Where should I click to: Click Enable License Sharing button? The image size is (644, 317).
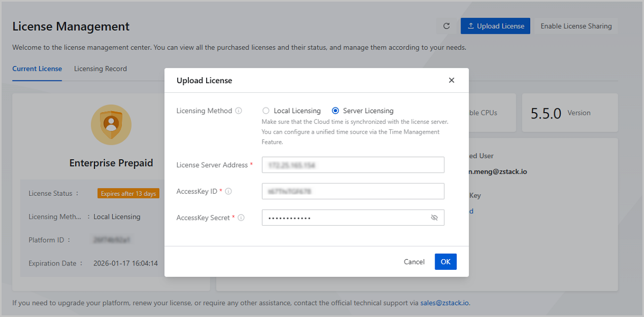[576, 26]
